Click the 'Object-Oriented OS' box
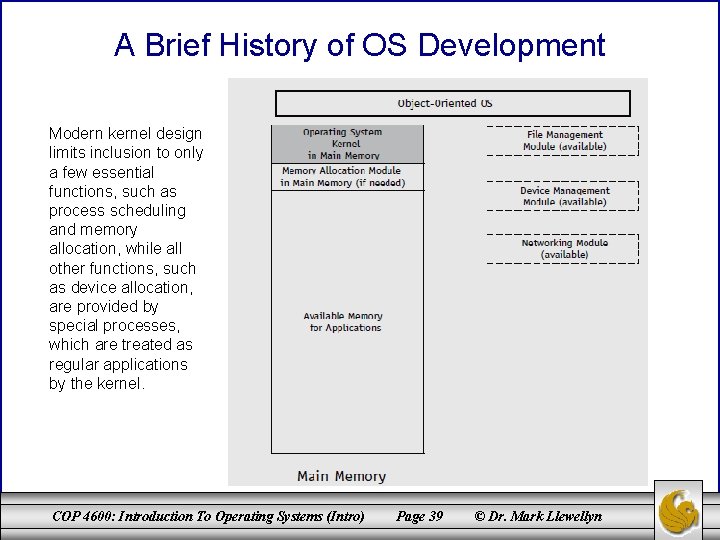 pyautogui.click(x=453, y=103)
